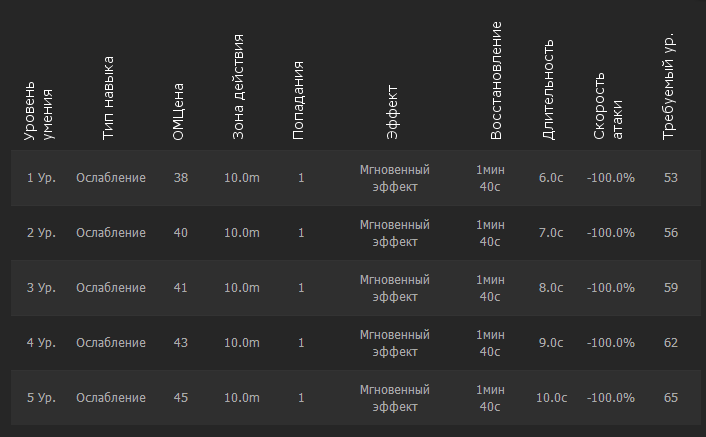Select the required level value 53
This screenshot has width=706, height=437.
(x=670, y=178)
